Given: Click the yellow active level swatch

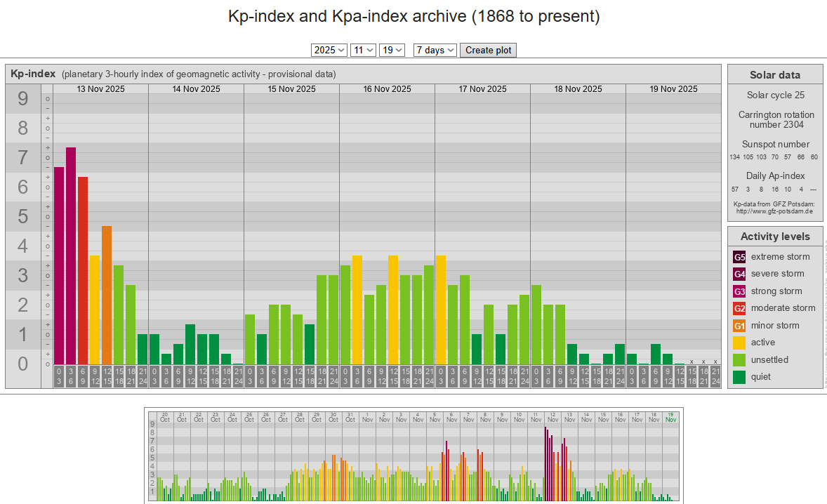Looking at the screenshot, I should 739,343.
